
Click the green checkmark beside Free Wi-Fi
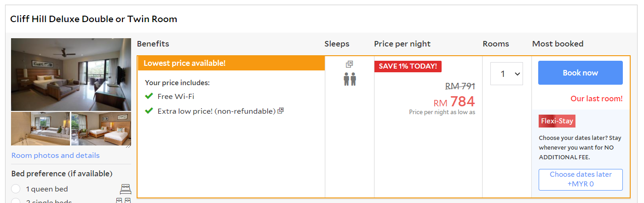click(x=149, y=96)
